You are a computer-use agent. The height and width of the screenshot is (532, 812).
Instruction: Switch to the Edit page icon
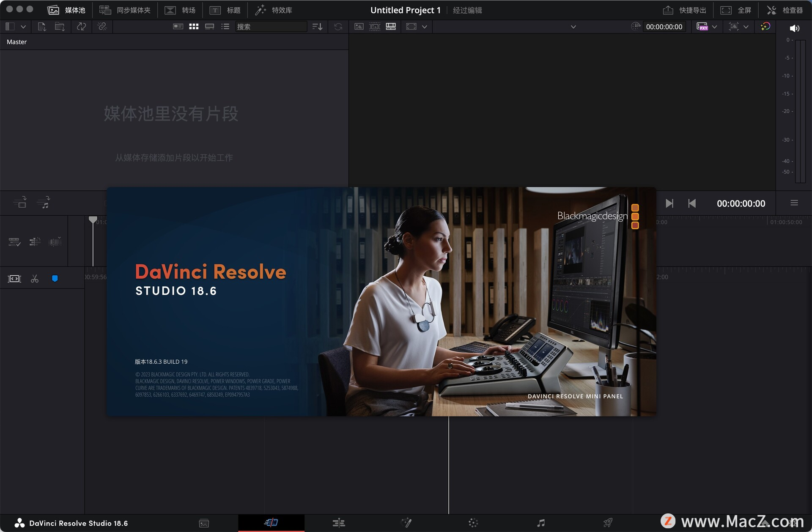click(x=339, y=523)
